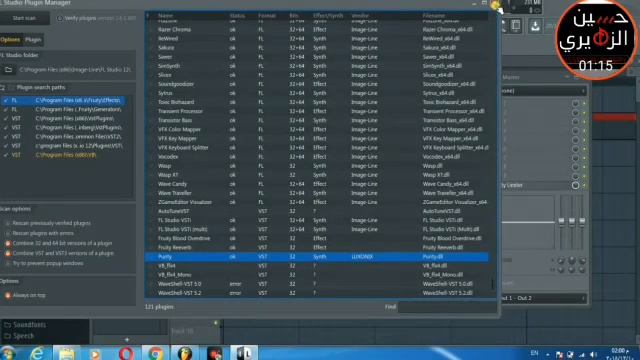Select the Vocodex plugin row
Image resolution: width=640 pixels, height=360 pixels.
317,157
